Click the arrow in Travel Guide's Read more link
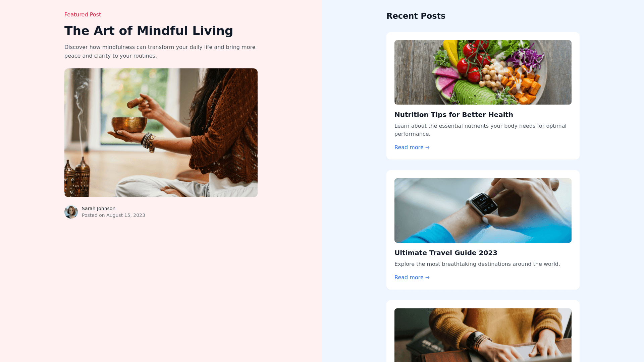This screenshot has height=362, width=644. [427, 278]
